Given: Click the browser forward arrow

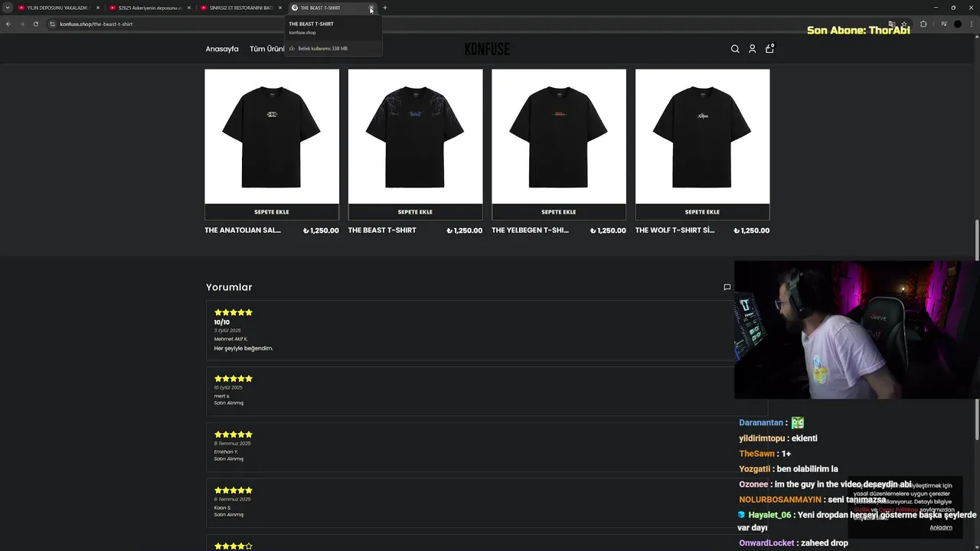Looking at the screenshot, I should coord(21,24).
